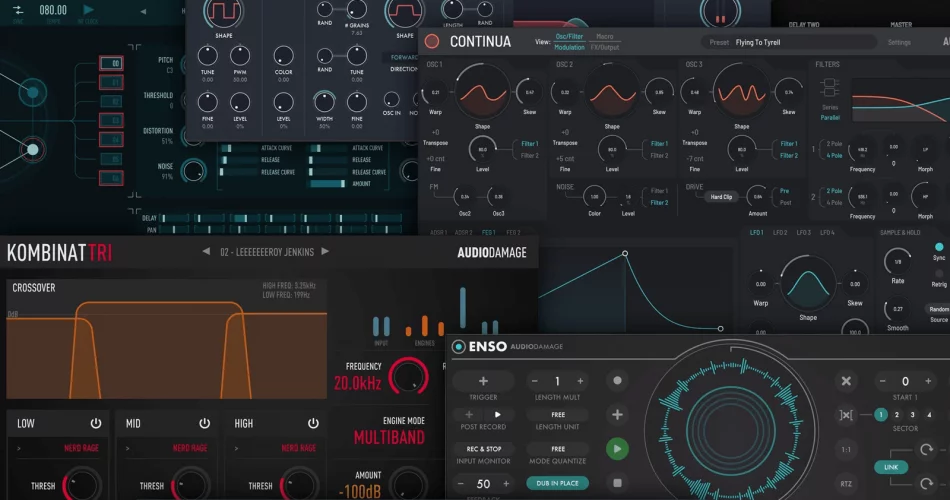Click Enso's X clear loop button
Viewport: 950px width, 500px height.
point(846,381)
